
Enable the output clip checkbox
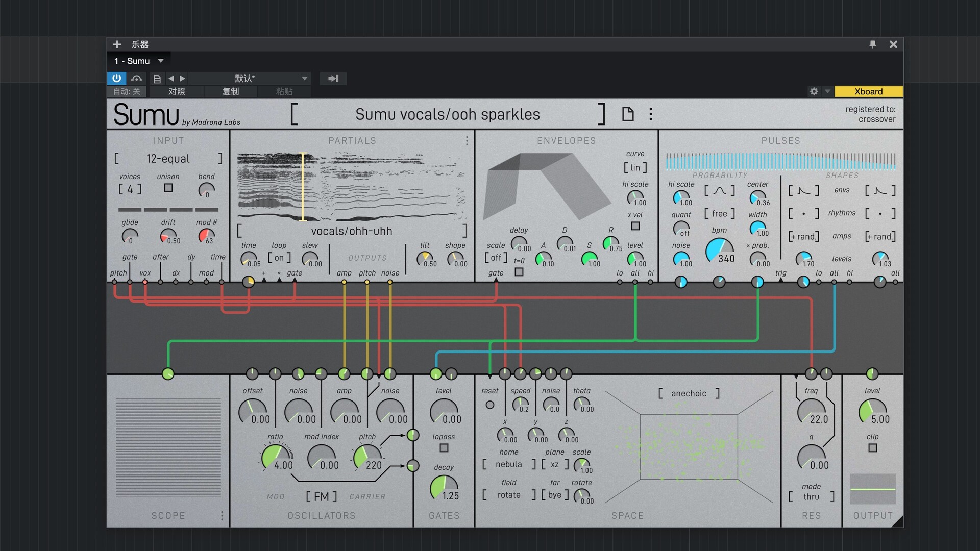point(873,448)
